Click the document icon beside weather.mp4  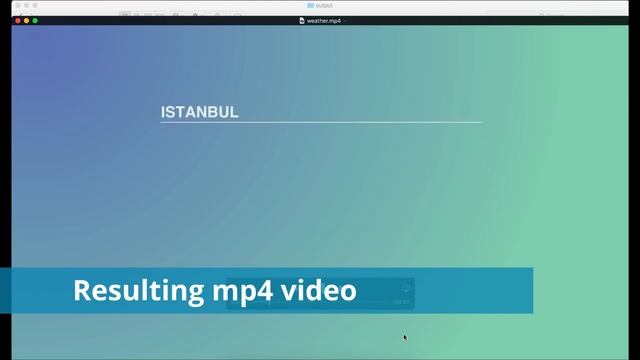(x=302, y=21)
